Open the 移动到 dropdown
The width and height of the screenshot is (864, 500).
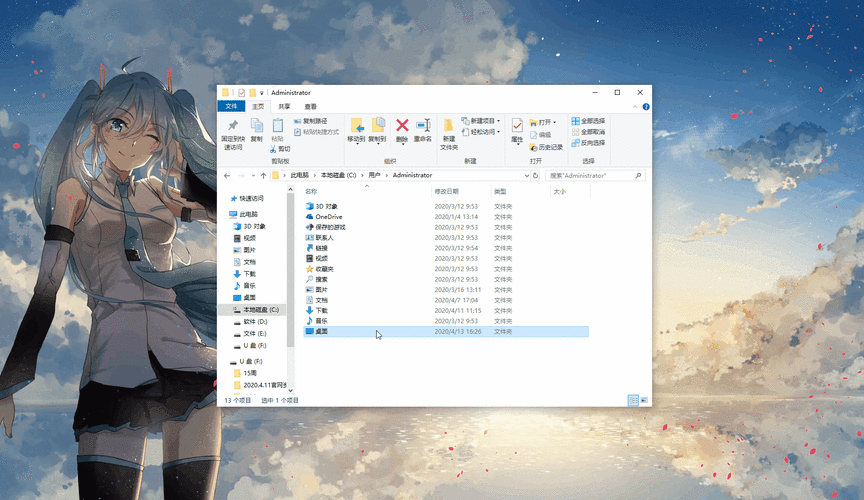coord(357,142)
